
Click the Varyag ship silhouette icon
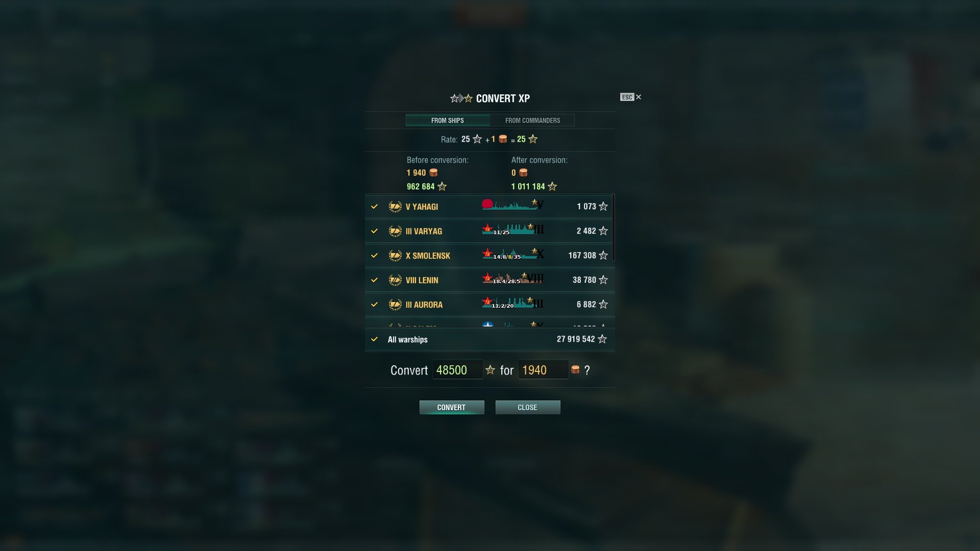tap(513, 230)
